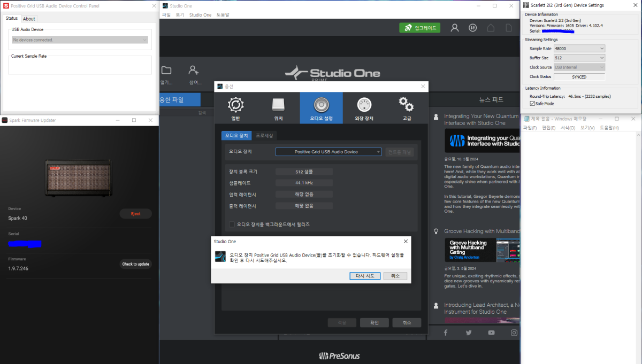Expand the Buffer Size dropdown
The width and height of the screenshot is (642, 364).
pyautogui.click(x=579, y=58)
